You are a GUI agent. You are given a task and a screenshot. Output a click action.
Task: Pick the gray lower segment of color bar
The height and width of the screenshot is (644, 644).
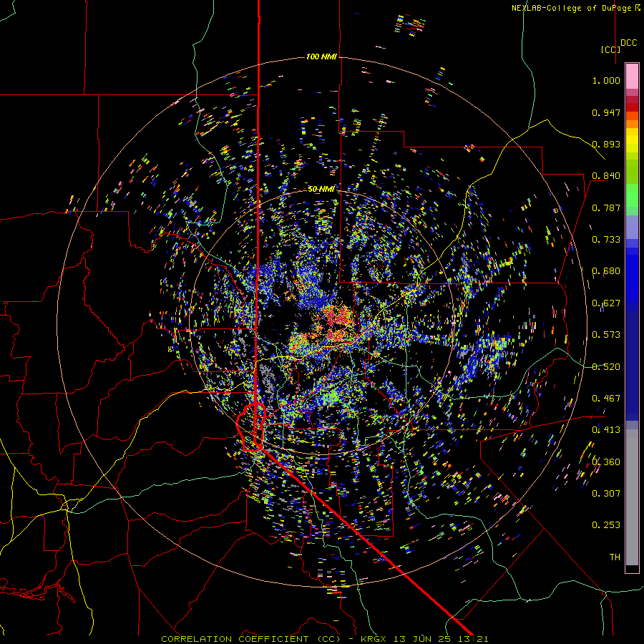pos(632,497)
